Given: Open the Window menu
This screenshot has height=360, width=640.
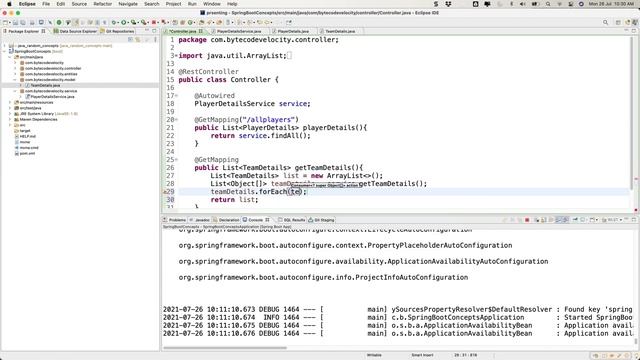Looking at the screenshot, I should pyautogui.click(x=212, y=4).
